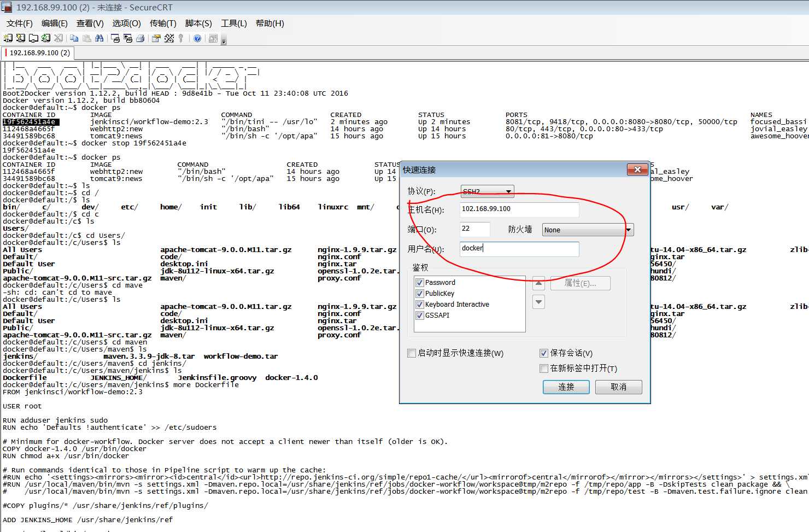Click the 属性(E)... properties button
The height and width of the screenshot is (532, 809).
tap(580, 283)
